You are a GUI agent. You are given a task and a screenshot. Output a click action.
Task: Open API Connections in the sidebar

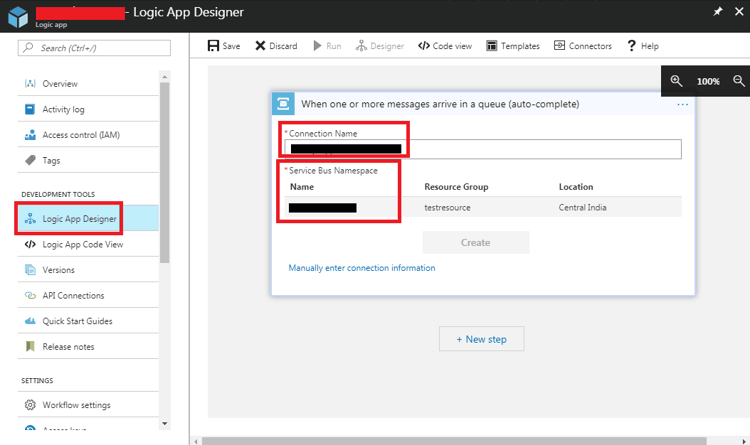pos(73,296)
